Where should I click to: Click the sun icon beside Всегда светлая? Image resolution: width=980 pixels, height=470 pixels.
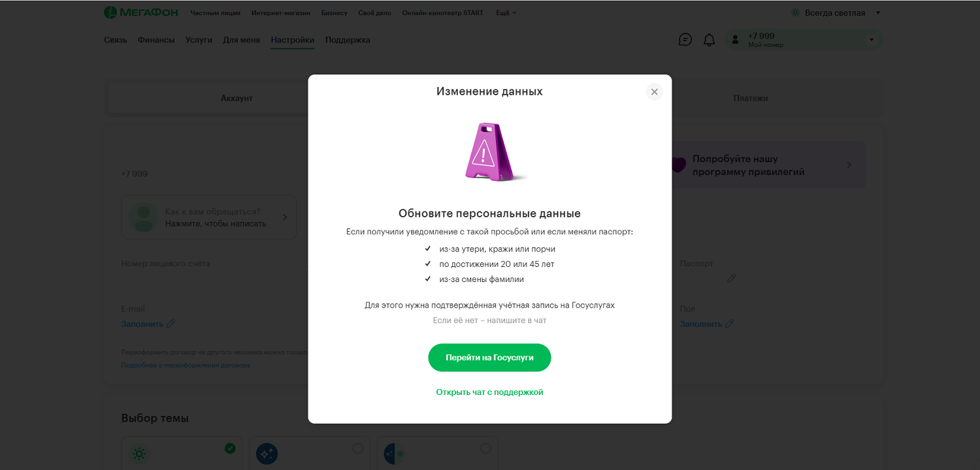[x=795, y=12]
